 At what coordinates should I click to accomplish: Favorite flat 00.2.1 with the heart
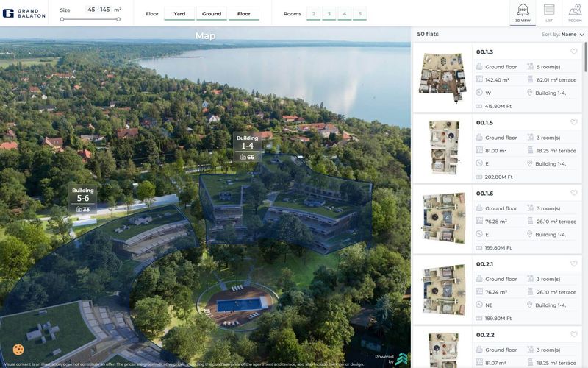pos(573,263)
